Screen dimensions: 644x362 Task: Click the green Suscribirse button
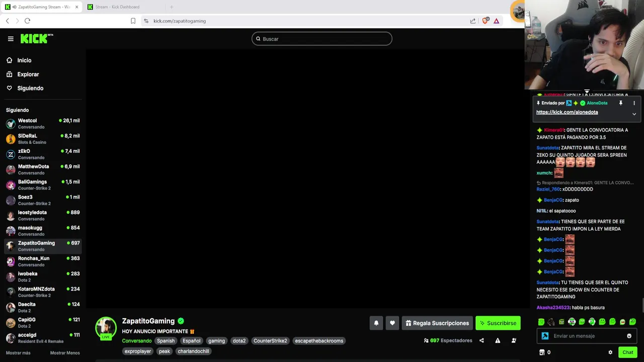[x=498, y=323]
